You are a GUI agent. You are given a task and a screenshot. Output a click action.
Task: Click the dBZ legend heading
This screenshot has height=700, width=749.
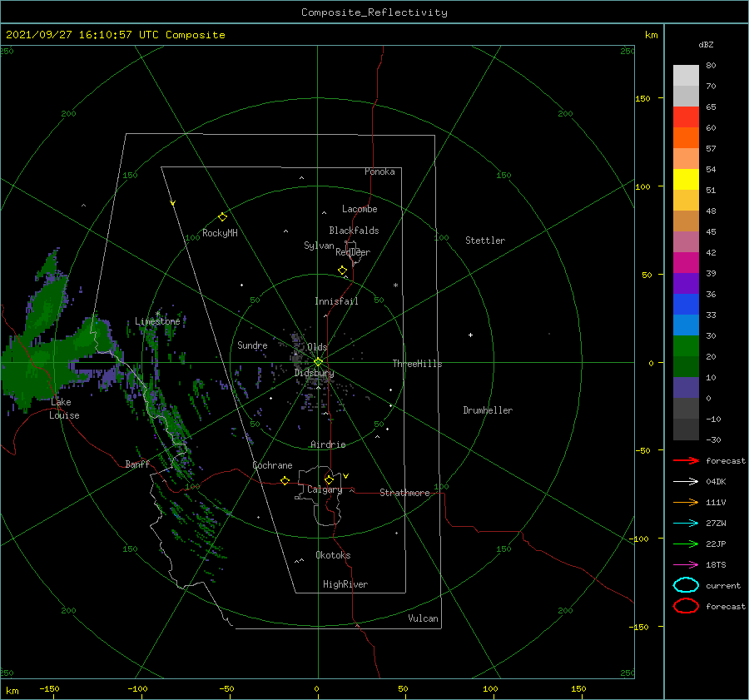706,44
